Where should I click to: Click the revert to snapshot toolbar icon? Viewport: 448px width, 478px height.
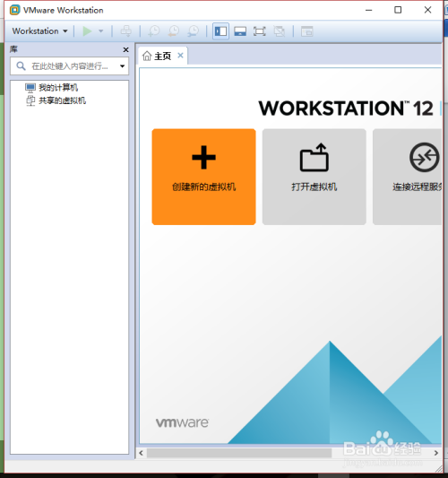(174, 31)
